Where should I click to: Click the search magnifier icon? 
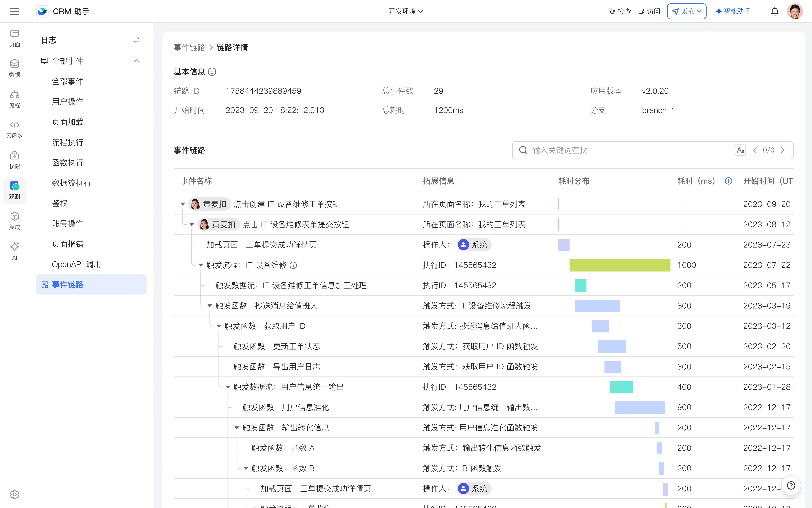click(523, 150)
